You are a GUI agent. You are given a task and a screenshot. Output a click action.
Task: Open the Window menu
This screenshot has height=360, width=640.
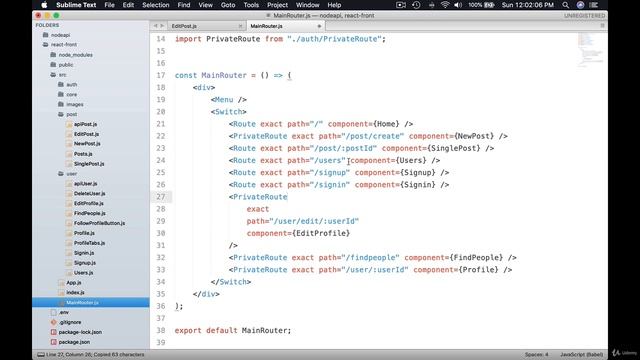point(307,5)
